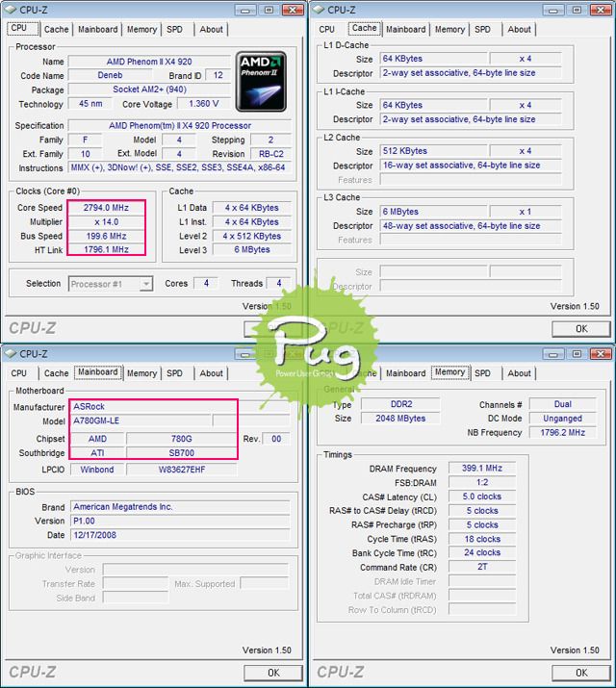Open SPD tab in the Mainboard window
Image resolution: width=616 pixels, height=688 pixels.
pos(174,373)
